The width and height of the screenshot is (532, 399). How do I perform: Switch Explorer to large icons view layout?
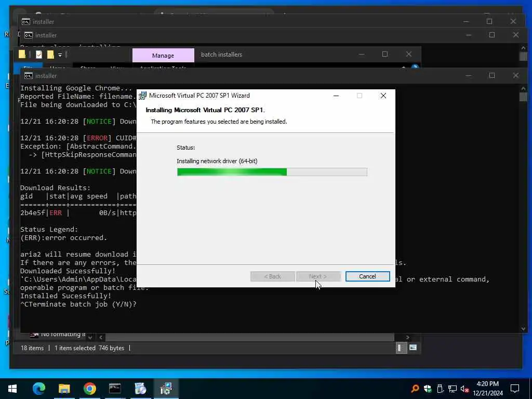pos(413,348)
